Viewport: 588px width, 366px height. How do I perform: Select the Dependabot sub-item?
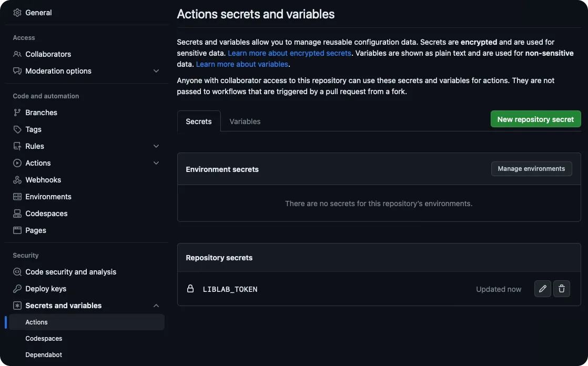point(44,354)
